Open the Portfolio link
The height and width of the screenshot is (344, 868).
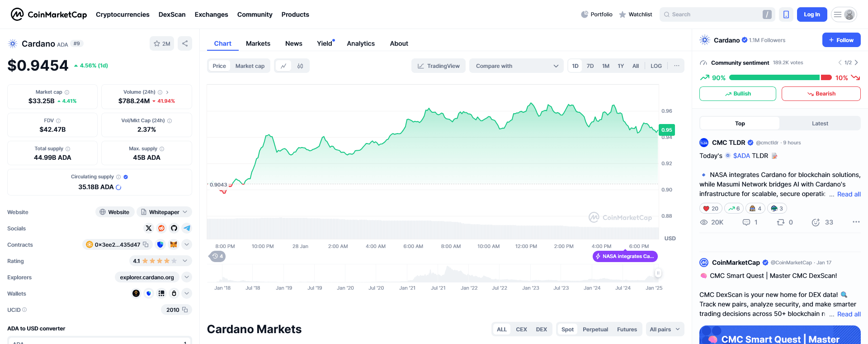(597, 14)
